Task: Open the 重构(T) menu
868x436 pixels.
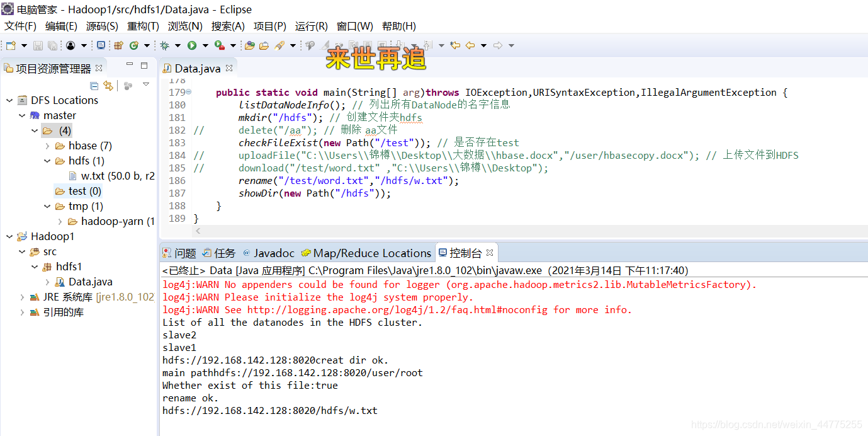Action: coord(143,26)
